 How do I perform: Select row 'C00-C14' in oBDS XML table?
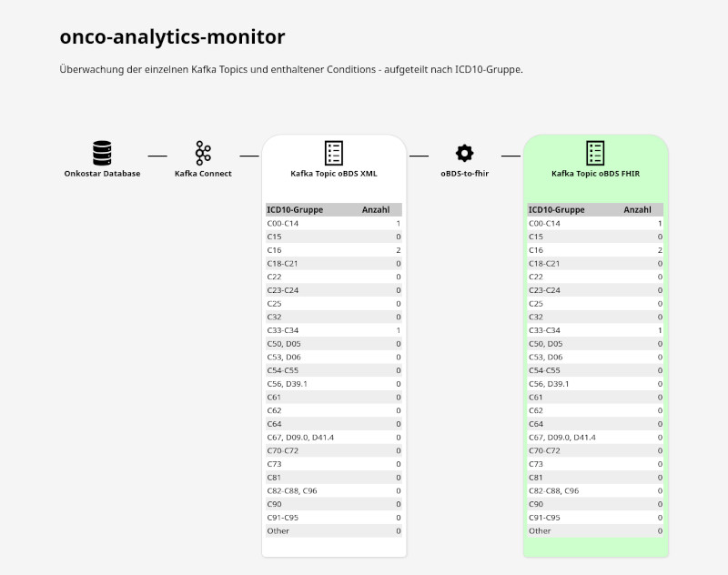pos(334,223)
